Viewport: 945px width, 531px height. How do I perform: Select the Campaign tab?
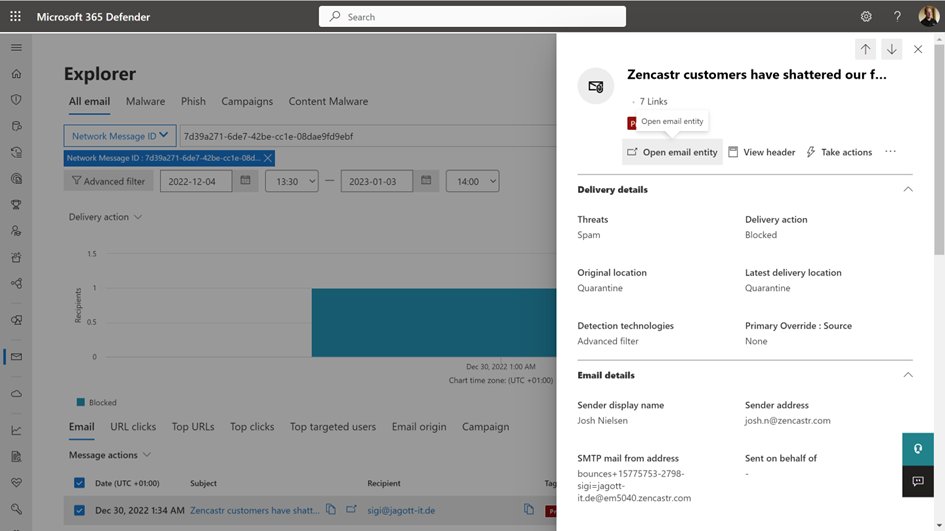click(486, 426)
